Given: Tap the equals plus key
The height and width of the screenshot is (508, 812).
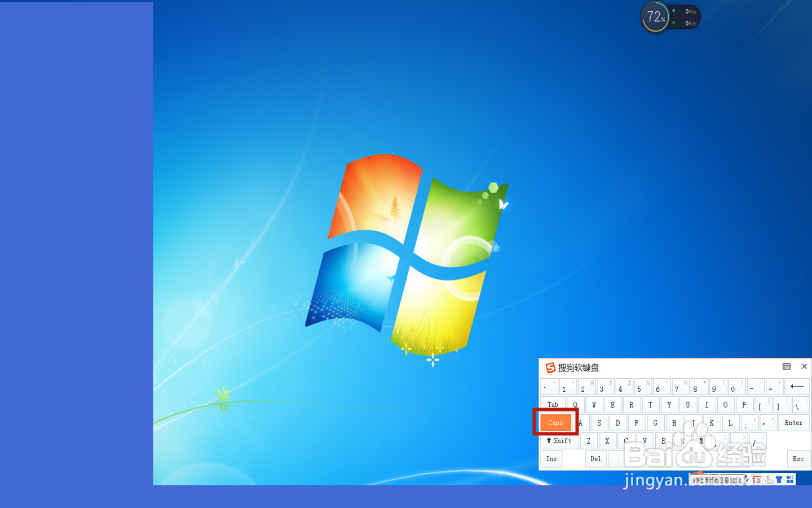Looking at the screenshot, I should pos(775,387).
